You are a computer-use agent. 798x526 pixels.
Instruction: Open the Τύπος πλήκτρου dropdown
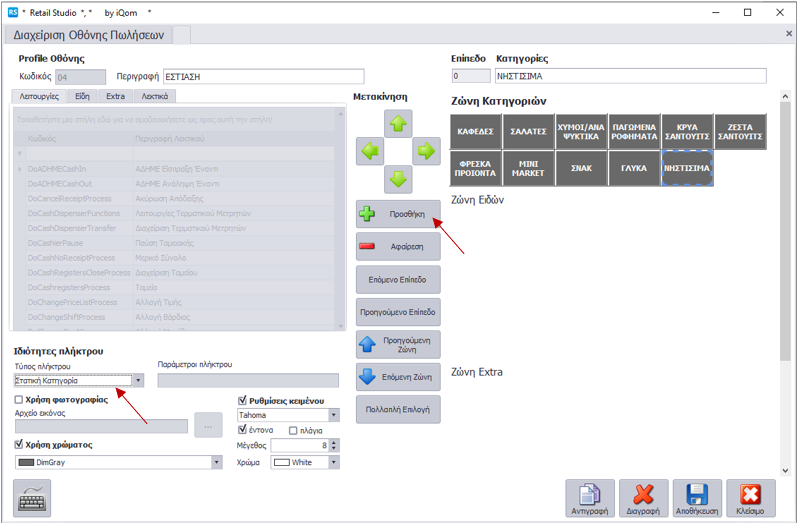138,380
